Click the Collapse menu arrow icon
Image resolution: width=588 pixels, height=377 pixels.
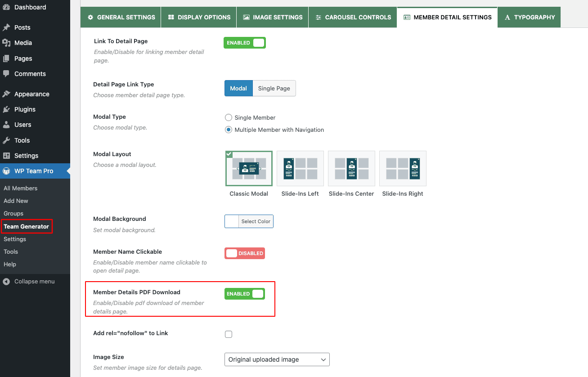pos(6,282)
